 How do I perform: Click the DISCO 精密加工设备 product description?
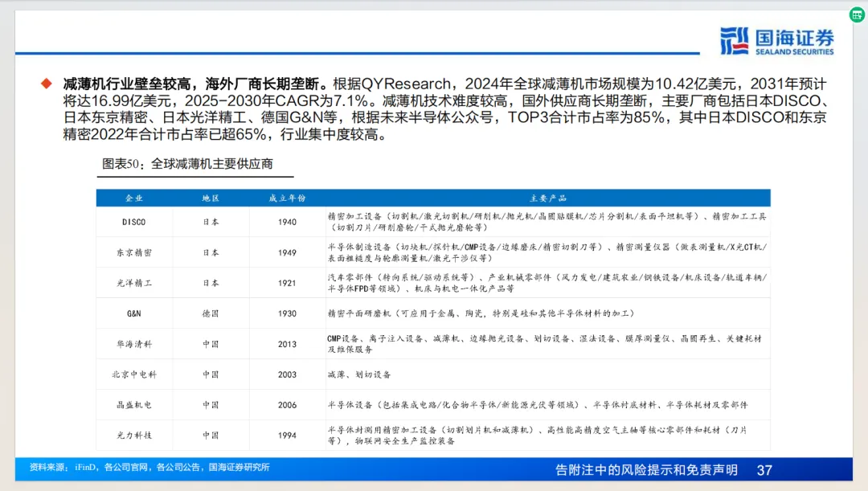547,222
